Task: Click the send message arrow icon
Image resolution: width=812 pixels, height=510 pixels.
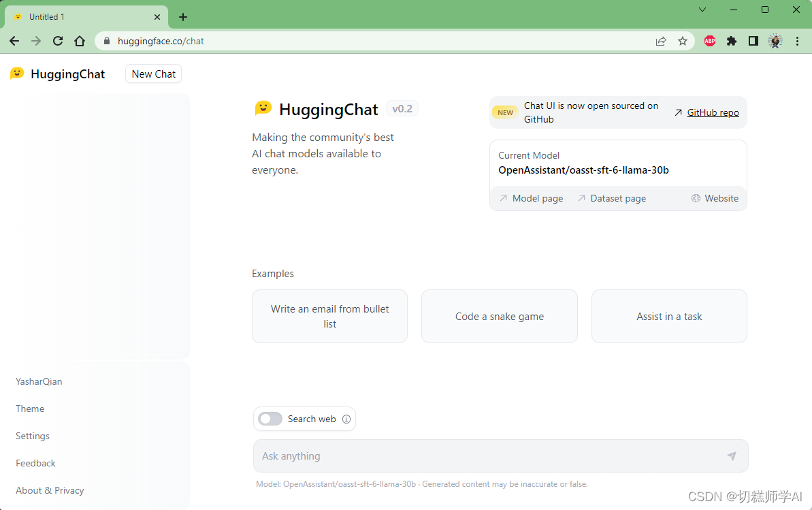Action: click(731, 456)
